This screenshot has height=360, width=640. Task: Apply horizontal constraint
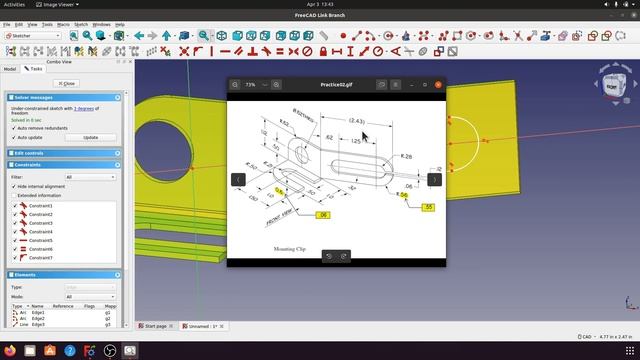pos(225,52)
